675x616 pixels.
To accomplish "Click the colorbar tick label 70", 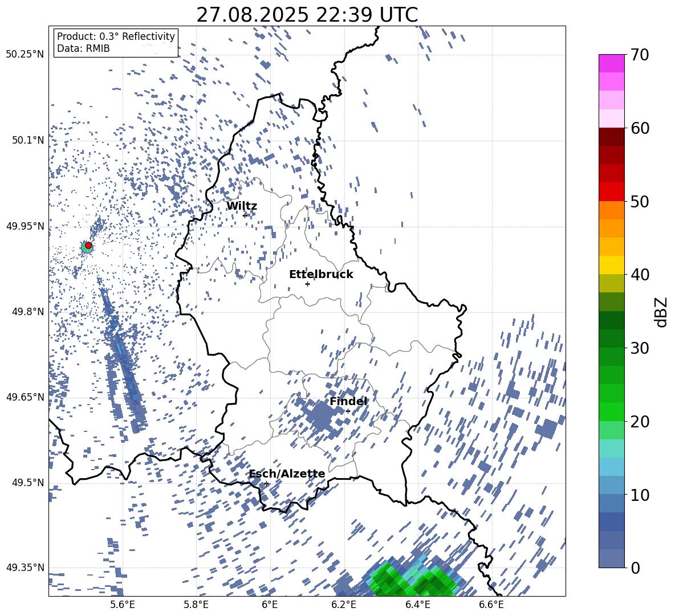I will pyautogui.click(x=640, y=55).
